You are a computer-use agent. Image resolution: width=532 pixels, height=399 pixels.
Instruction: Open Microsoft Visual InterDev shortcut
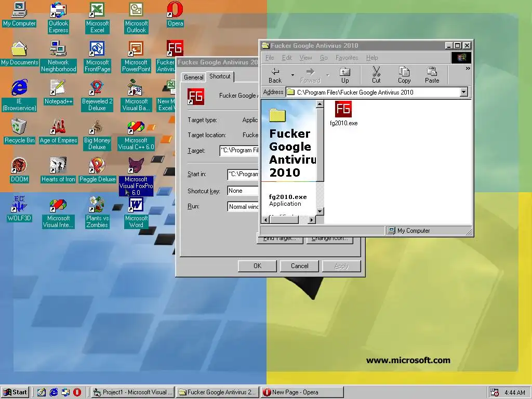click(x=58, y=212)
